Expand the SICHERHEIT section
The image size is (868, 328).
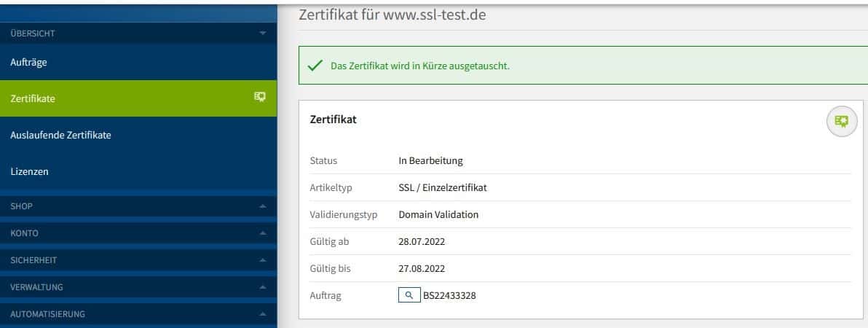coord(262,260)
